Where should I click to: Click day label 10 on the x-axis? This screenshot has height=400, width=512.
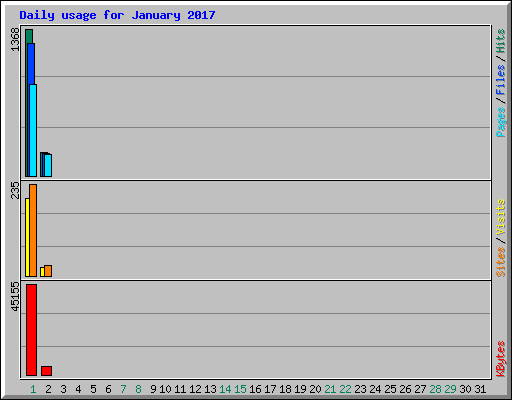click(165, 389)
